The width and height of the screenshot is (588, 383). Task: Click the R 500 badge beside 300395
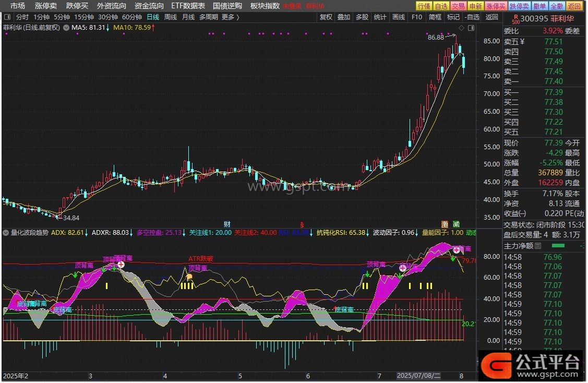click(x=516, y=19)
